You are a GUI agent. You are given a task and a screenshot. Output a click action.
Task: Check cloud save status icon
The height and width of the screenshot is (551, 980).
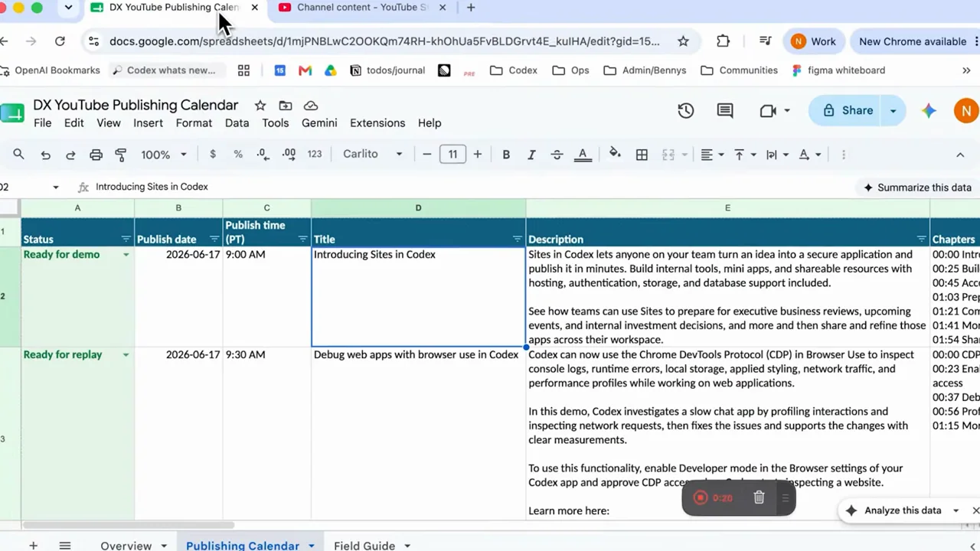pyautogui.click(x=310, y=106)
